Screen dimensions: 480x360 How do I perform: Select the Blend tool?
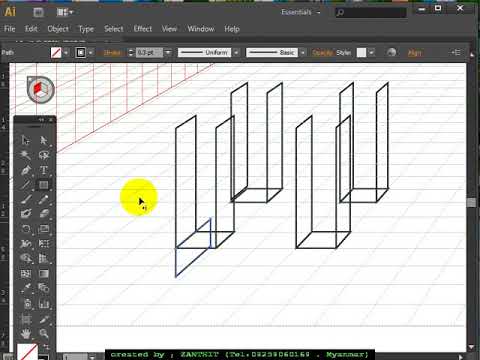point(44,288)
